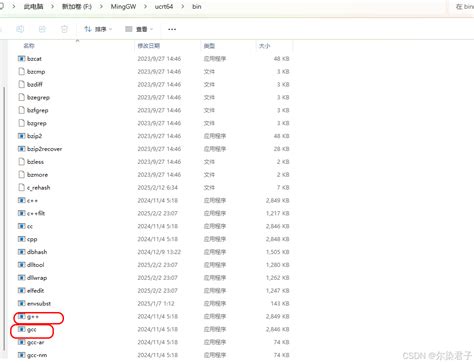Select the c_rehash file icon

tap(21, 188)
